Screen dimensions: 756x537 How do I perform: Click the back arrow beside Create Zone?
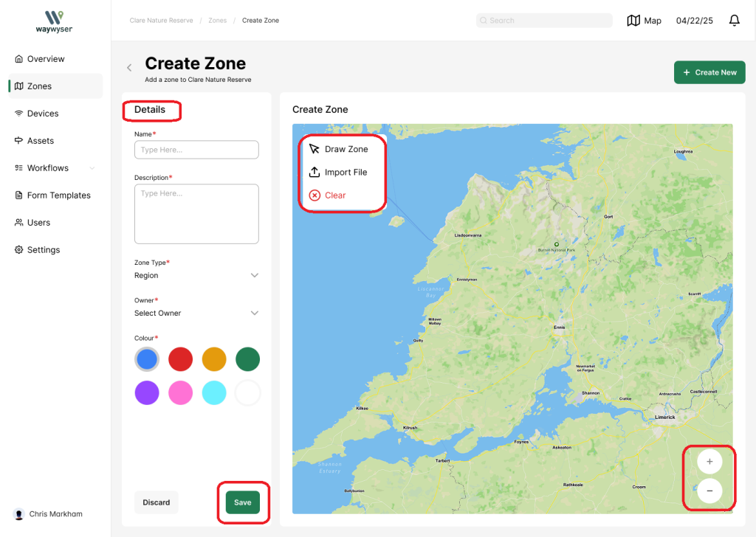coord(129,68)
